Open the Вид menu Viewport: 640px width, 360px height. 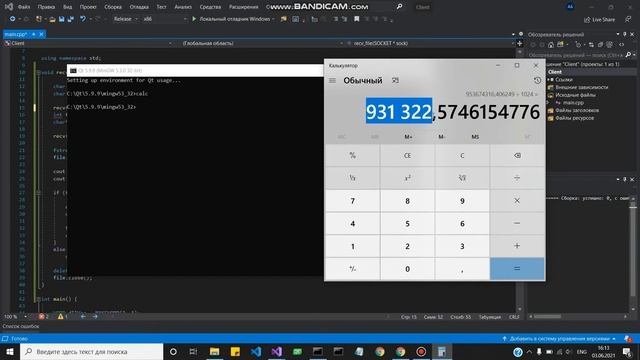coord(67,7)
